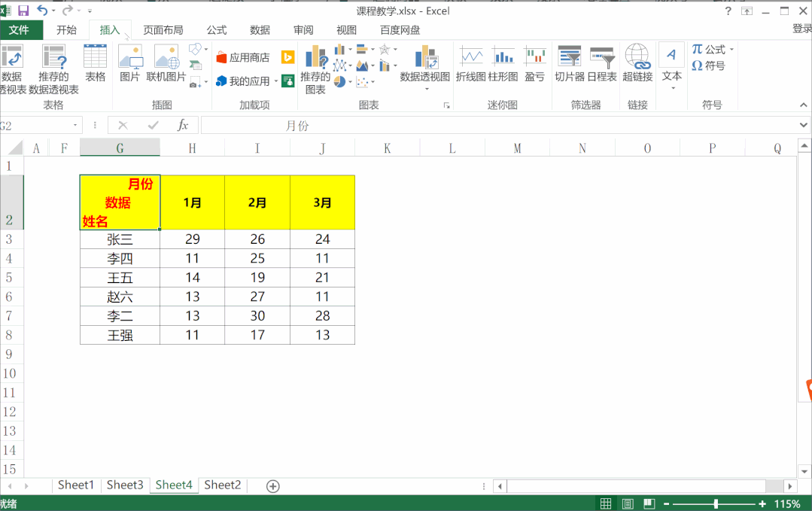Insert a hyperlink (超链接)
The height and width of the screenshot is (511, 812).
coord(637,63)
